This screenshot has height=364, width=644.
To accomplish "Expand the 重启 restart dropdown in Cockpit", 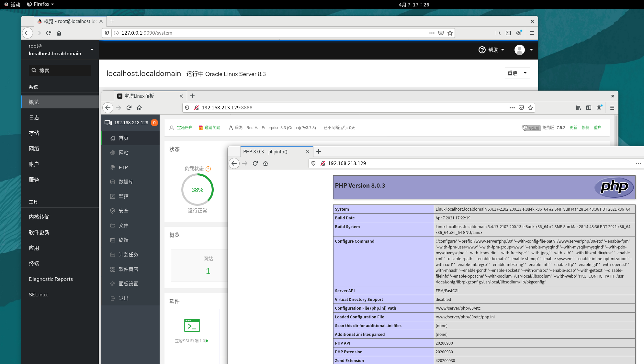I will click(x=525, y=73).
